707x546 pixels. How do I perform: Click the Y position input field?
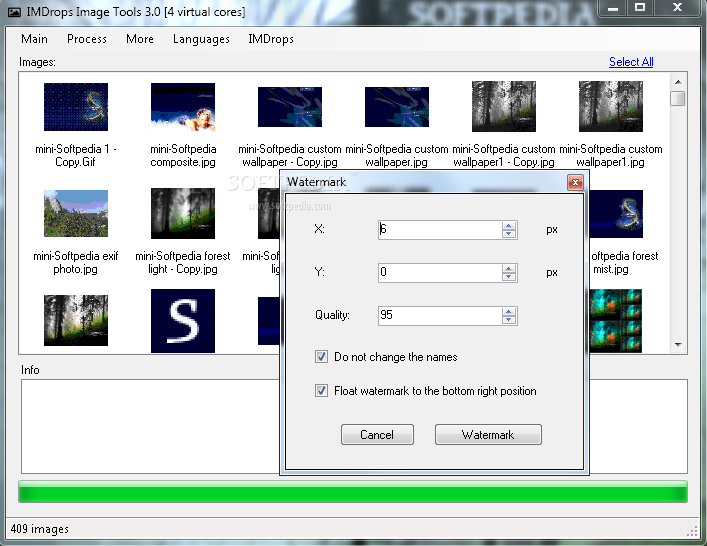pos(440,272)
